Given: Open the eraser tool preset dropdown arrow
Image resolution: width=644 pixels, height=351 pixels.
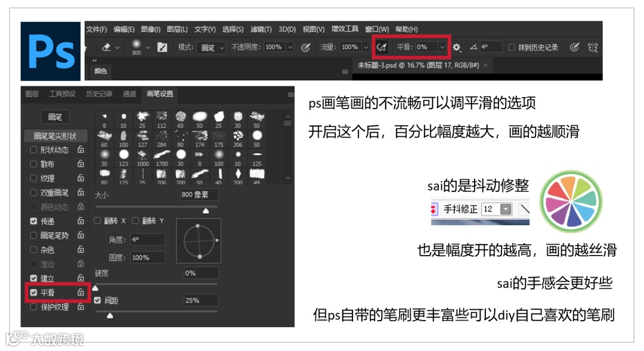Looking at the screenshot, I should click(117, 48).
